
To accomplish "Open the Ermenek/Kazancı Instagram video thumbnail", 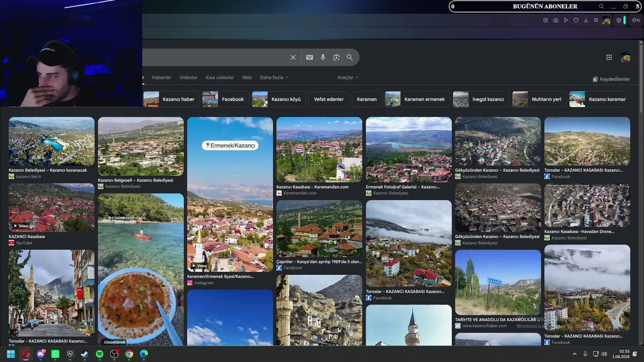I will (230, 195).
